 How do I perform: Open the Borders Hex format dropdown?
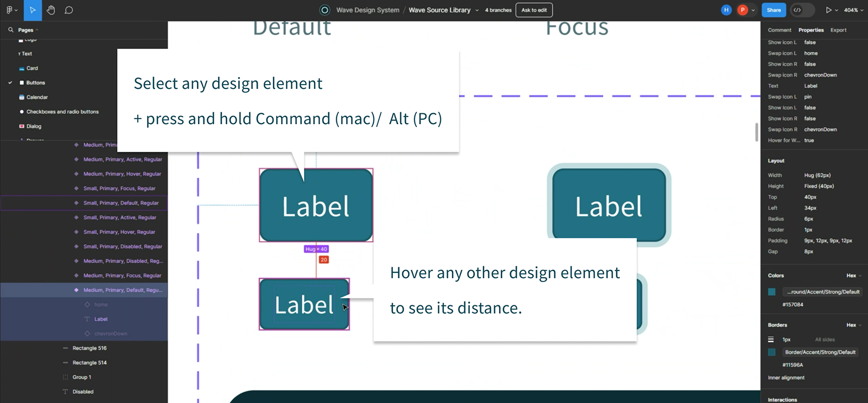tap(854, 325)
